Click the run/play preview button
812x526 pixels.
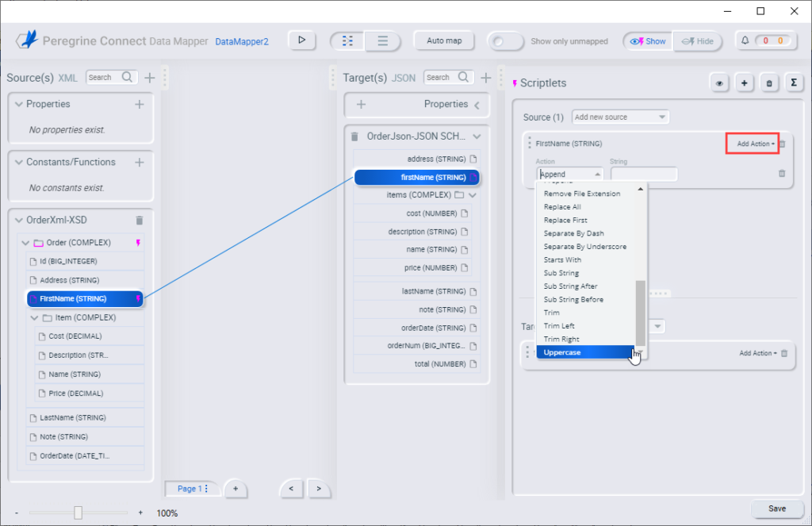click(301, 40)
